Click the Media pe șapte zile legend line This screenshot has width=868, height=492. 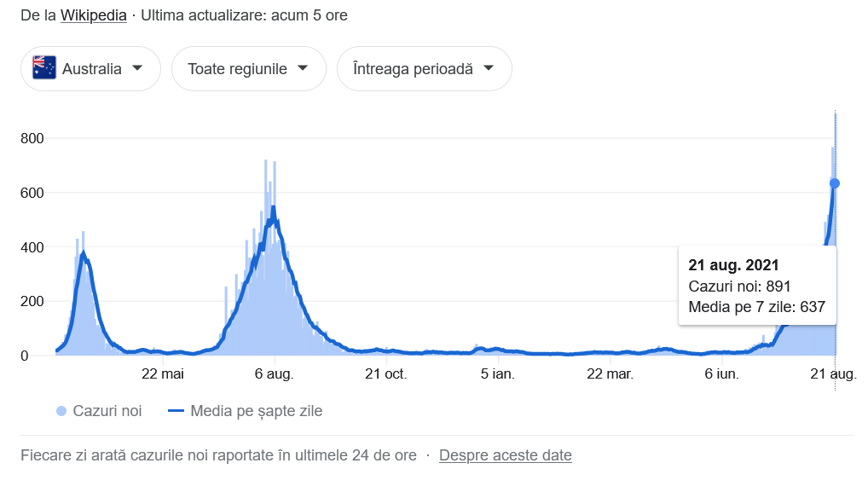click(x=176, y=411)
